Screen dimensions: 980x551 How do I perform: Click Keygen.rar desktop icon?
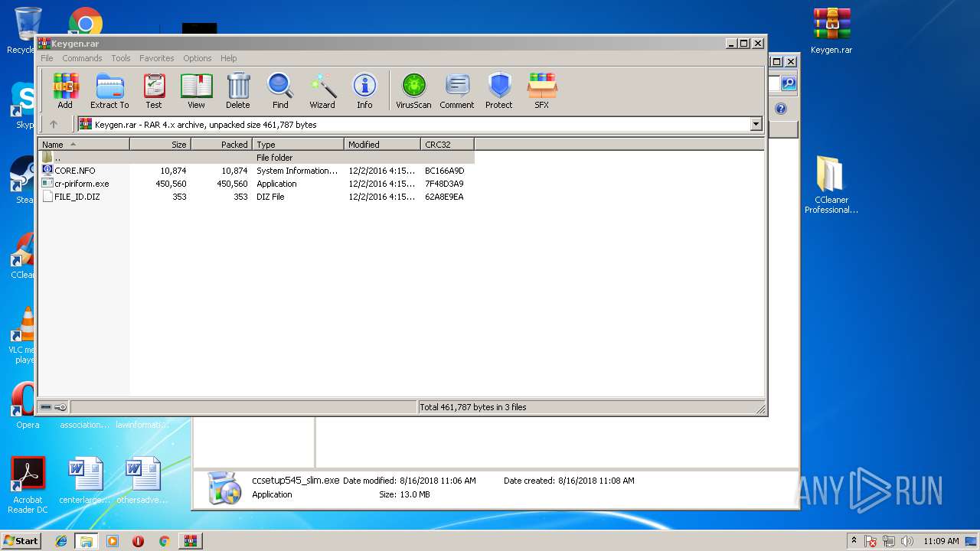[x=831, y=31]
